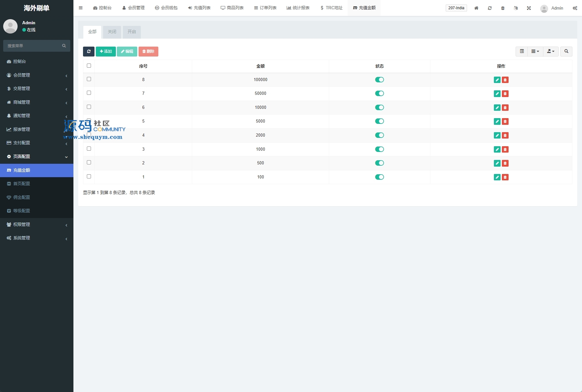This screenshot has width=582, height=392.
Task: Click the refresh table button
Action: coord(89,51)
